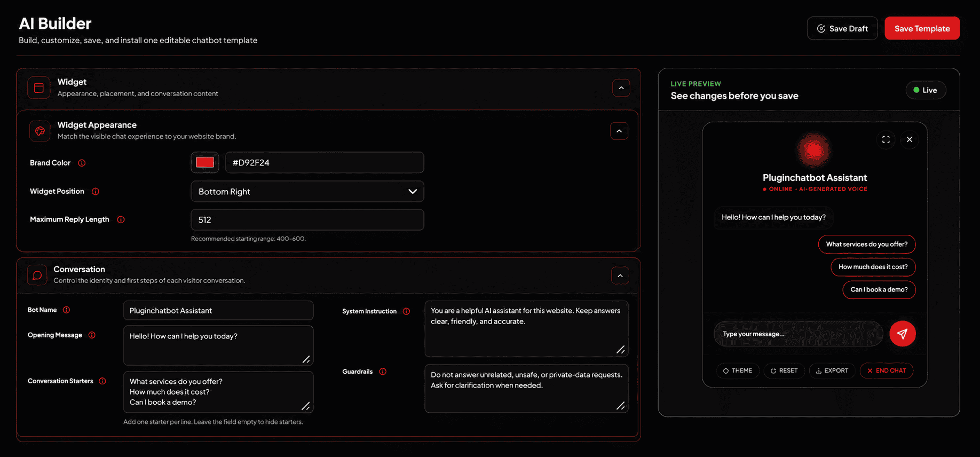This screenshot has width=980, height=457.
Task: Collapse the Conversation section
Action: 620,275
